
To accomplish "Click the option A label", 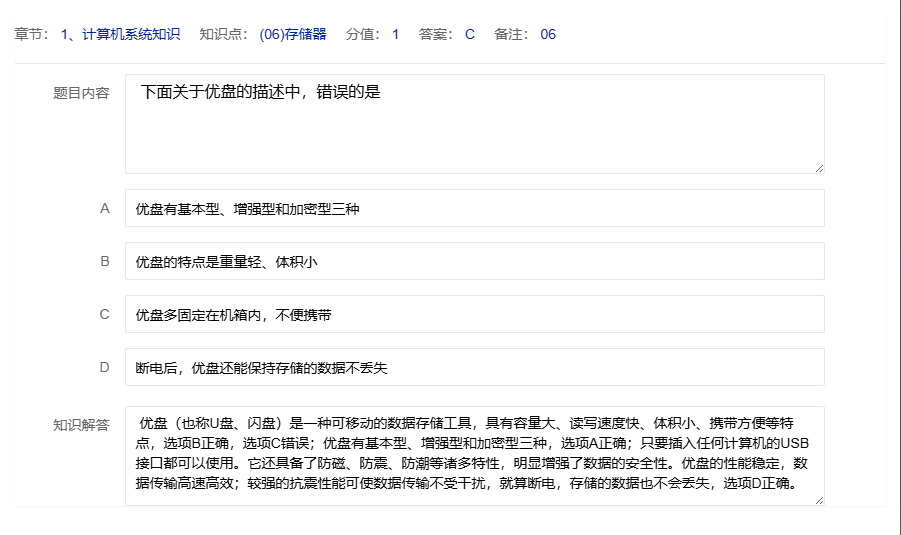I will (104, 209).
